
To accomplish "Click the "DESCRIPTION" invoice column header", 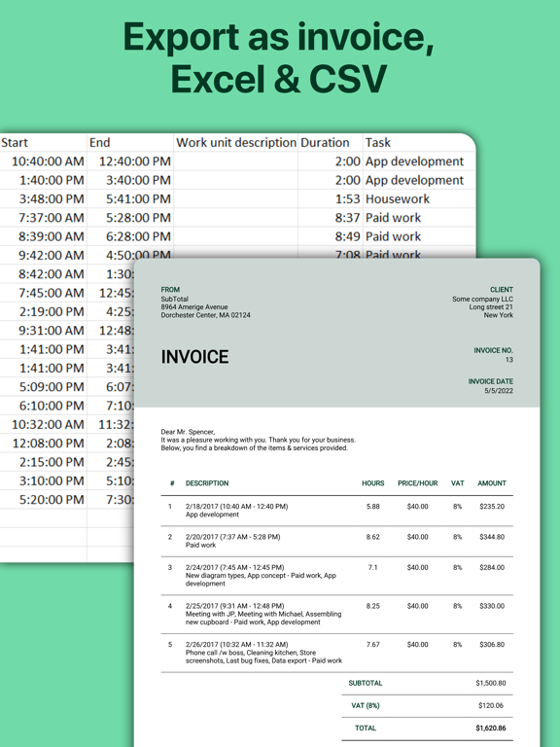I will [x=207, y=483].
